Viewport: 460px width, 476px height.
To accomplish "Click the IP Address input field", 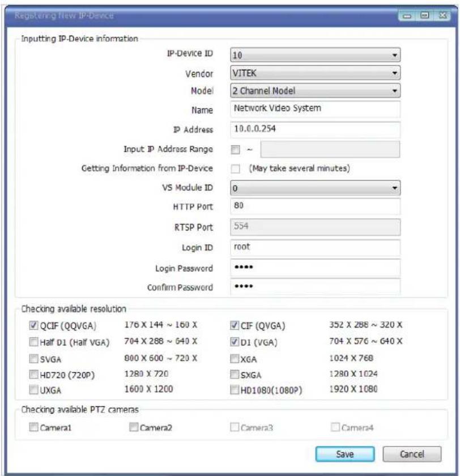I will pos(316,129).
